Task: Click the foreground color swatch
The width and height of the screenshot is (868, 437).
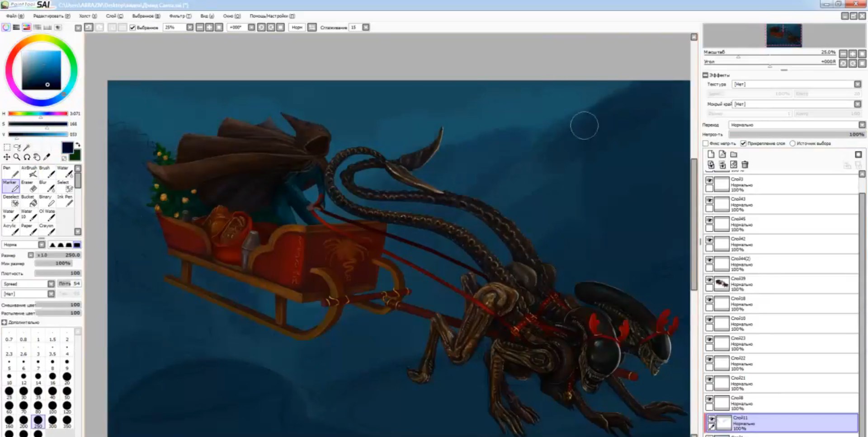Action: click(x=67, y=147)
